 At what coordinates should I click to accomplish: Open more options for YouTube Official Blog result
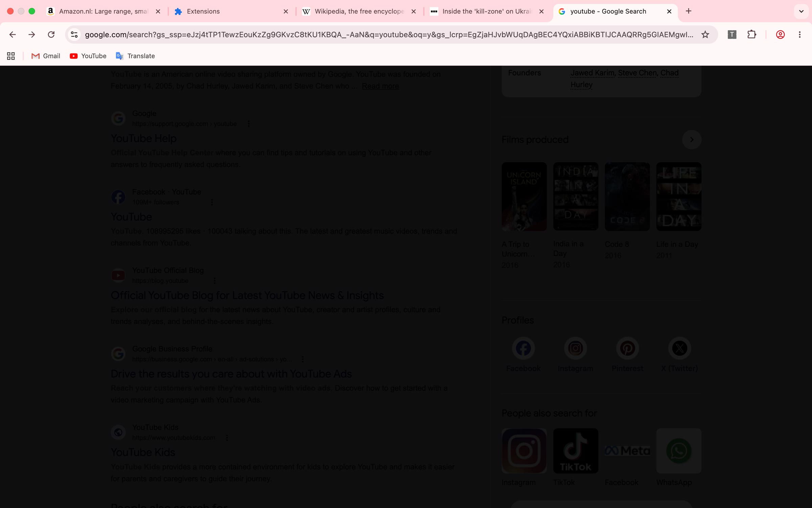215,281
